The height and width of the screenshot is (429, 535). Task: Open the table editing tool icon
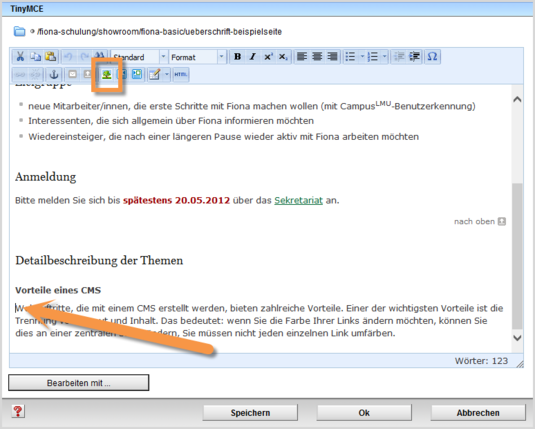[x=155, y=74]
